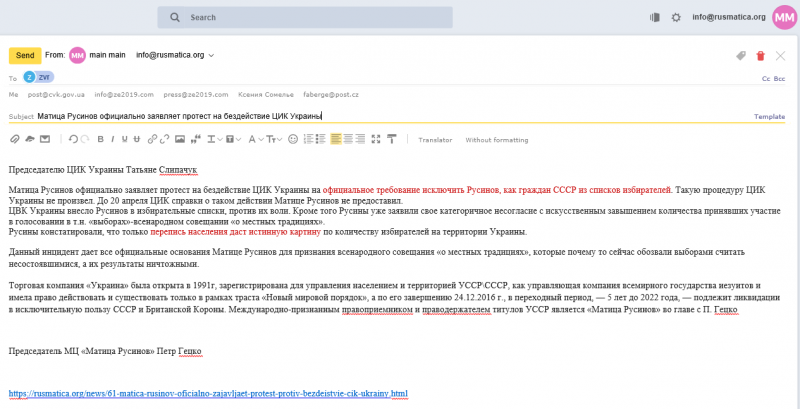Viewport: 800px width, 409px height.
Task: Add suggested recipient info@ze2019.com
Action: [124, 95]
